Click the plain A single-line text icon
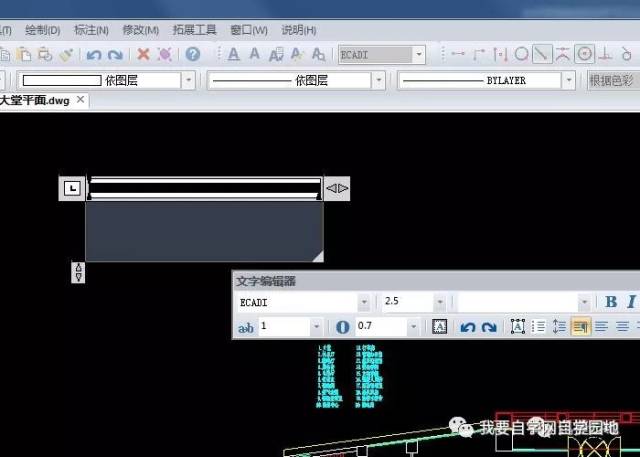The height and width of the screenshot is (457, 640). pos(254,54)
